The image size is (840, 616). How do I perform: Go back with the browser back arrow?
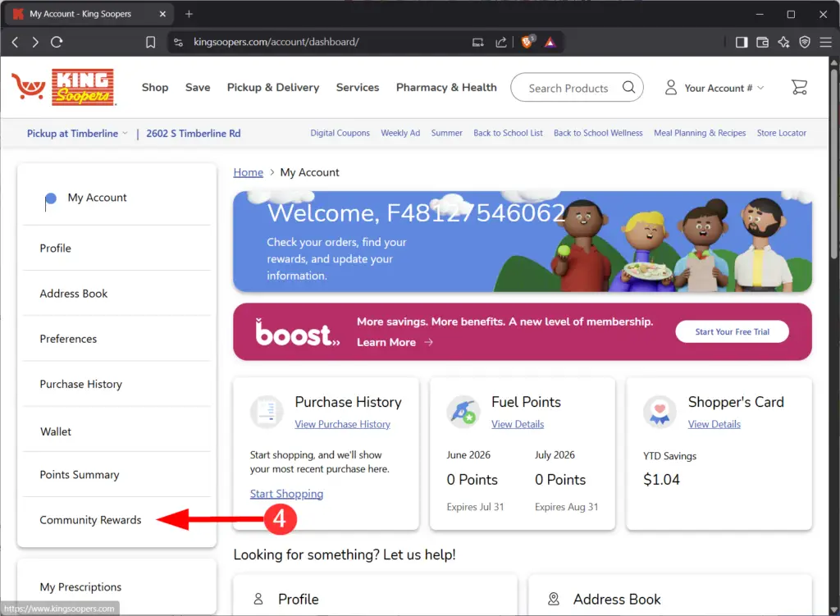[x=15, y=42]
